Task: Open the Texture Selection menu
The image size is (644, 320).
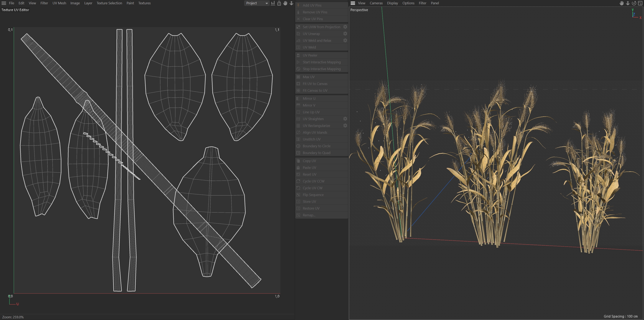Action: click(x=109, y=3)
